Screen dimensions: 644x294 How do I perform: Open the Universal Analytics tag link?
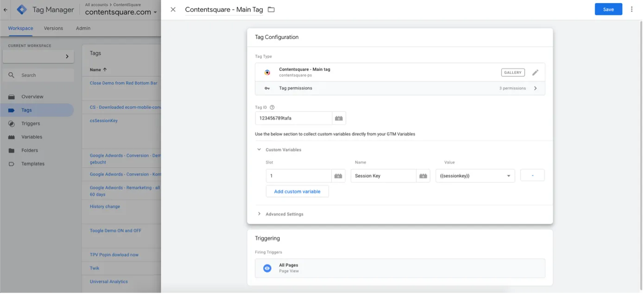(109, 281)
